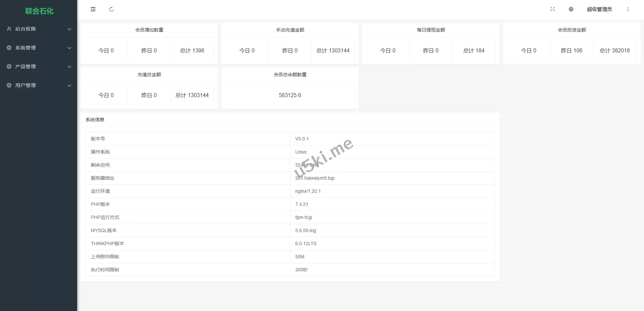Click the 联合石化 logo title

click(39, 11)
